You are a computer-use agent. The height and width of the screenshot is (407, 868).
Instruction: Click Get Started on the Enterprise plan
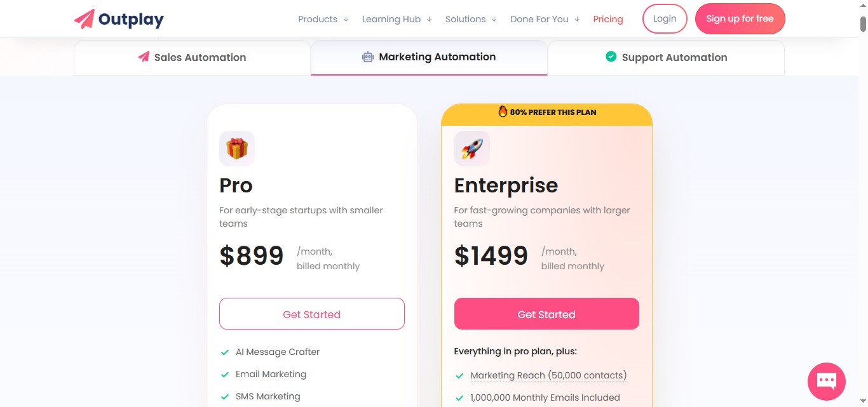[546, 314]
